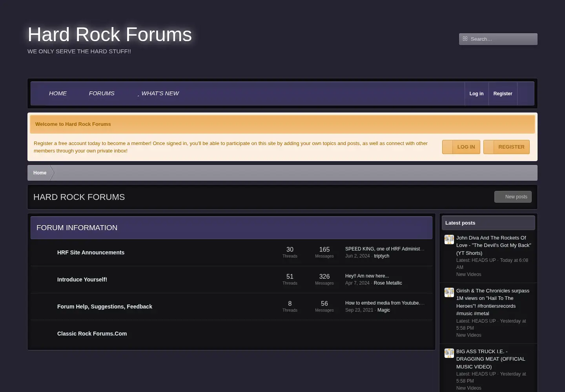Open New Videos under John Diva post

pyautogui.click(x=468, y=274)
